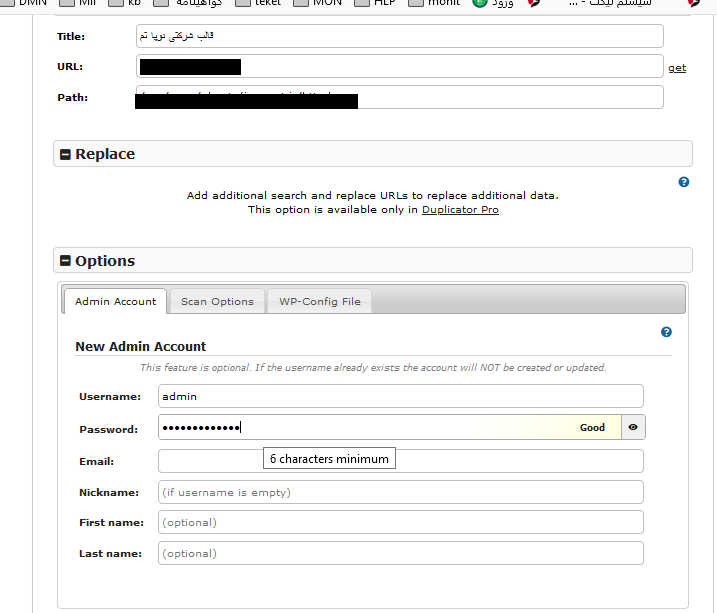Viewport: 717px width, 613px height.
Task: Switch to WP-Config File tab
Action: pyautogui.click(x=319, y=301)
